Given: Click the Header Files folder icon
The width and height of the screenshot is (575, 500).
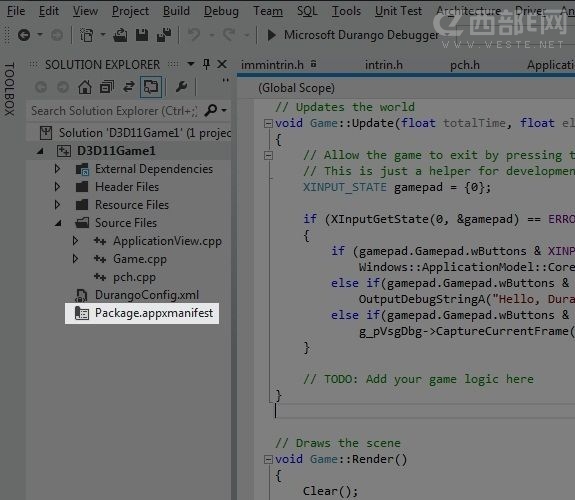Looking at the screenshot, I should pyautogui.click(x=82, y=187).
